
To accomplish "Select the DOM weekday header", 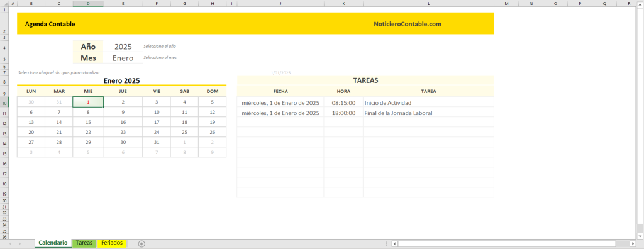I will click(x=213, y=91).
